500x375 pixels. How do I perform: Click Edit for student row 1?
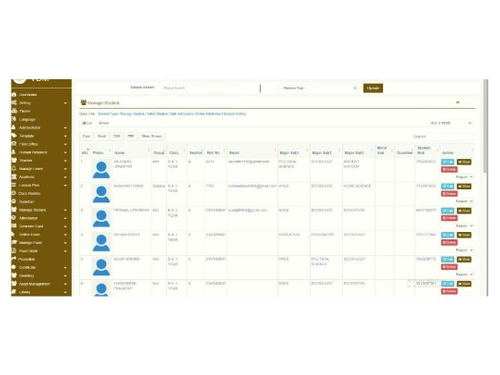click(448, 162)
